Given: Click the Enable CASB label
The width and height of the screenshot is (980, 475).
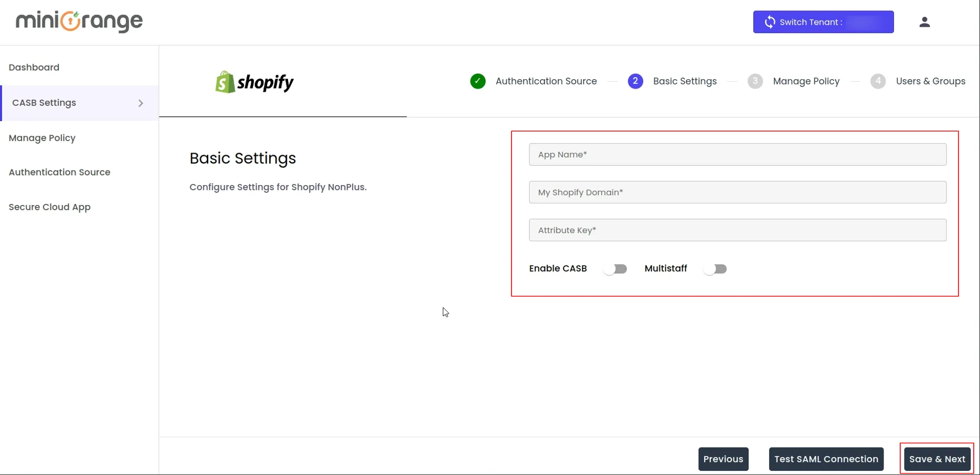Looking at the screenshot, I should tap(558, 268).
